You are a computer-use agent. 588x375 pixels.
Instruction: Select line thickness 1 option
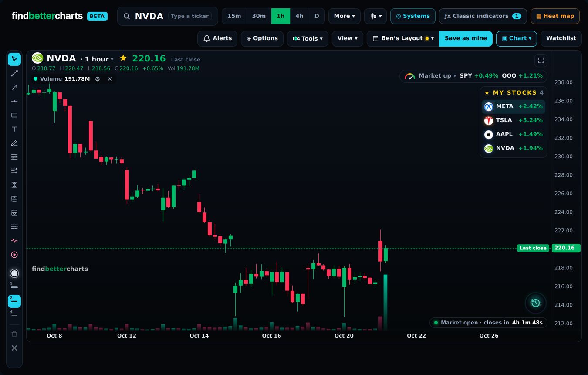tap(14, 286)
